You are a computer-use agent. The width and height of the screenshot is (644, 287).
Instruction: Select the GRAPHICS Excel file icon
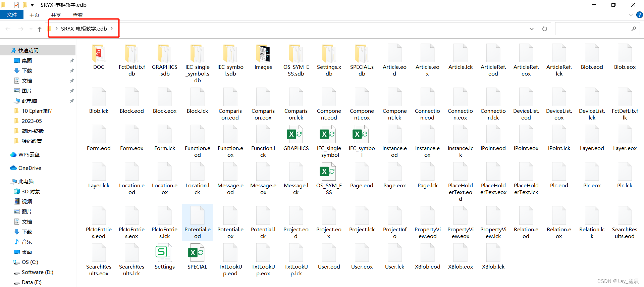[296, 135]
